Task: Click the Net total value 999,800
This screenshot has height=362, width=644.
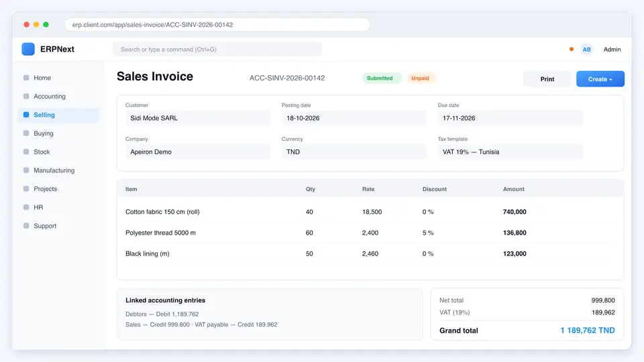Action: pyautogui.click(x=603, y=300)
